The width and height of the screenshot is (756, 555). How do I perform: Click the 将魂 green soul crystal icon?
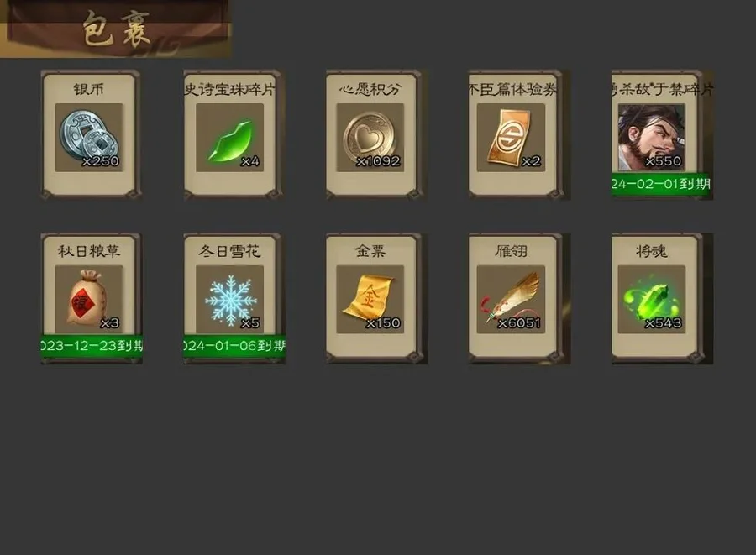[x=652, y=299]
